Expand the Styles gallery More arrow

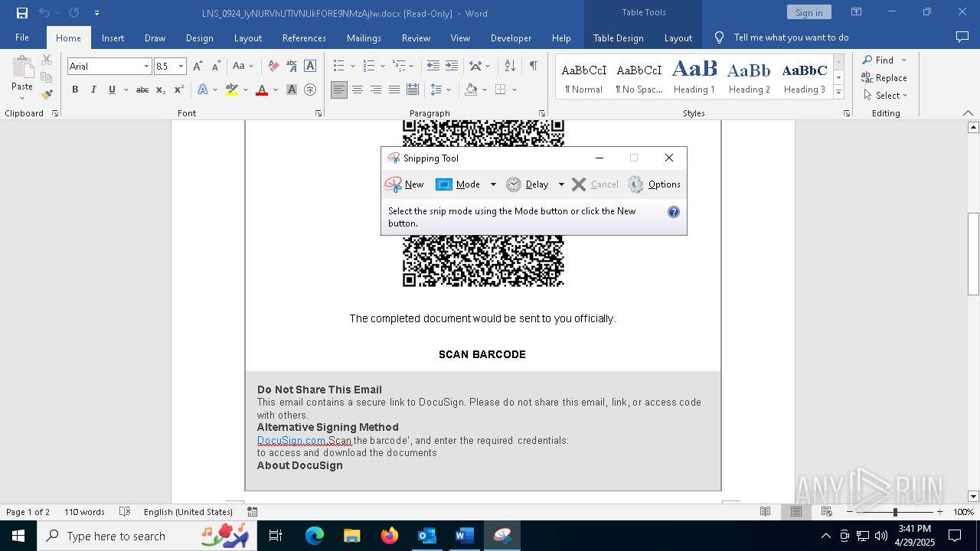click(x=838, y=93)
